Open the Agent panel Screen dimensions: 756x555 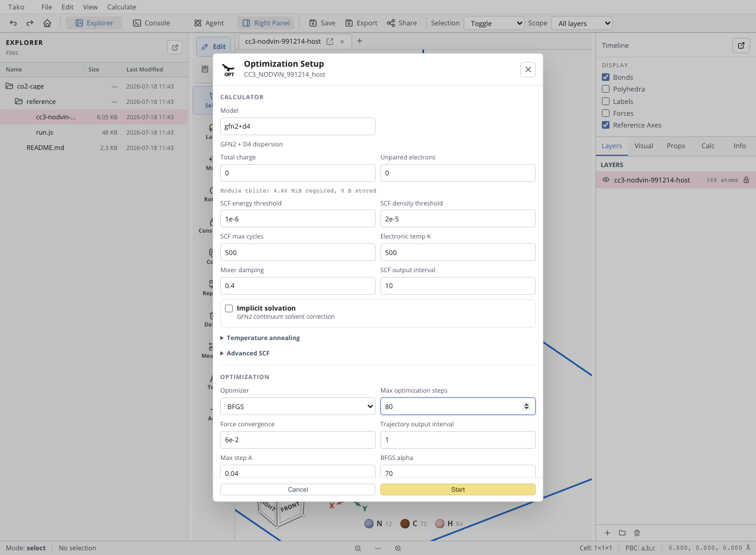coord(209,23)
